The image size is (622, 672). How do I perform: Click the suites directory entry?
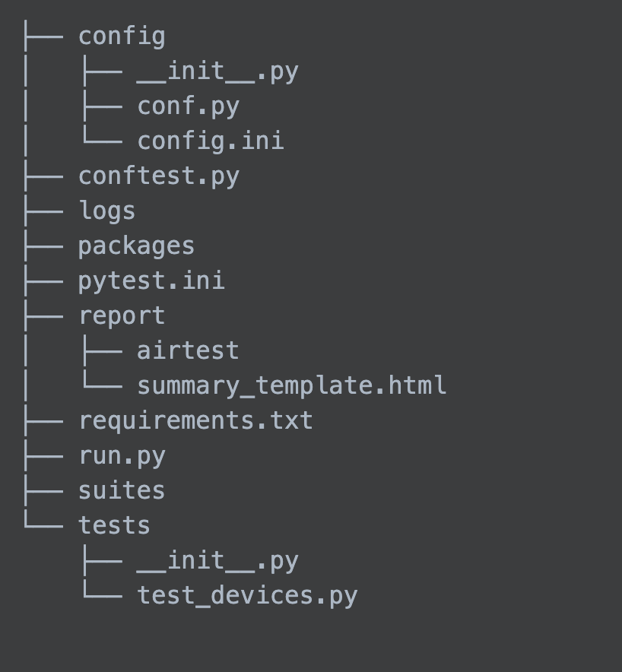pos(122,491)
